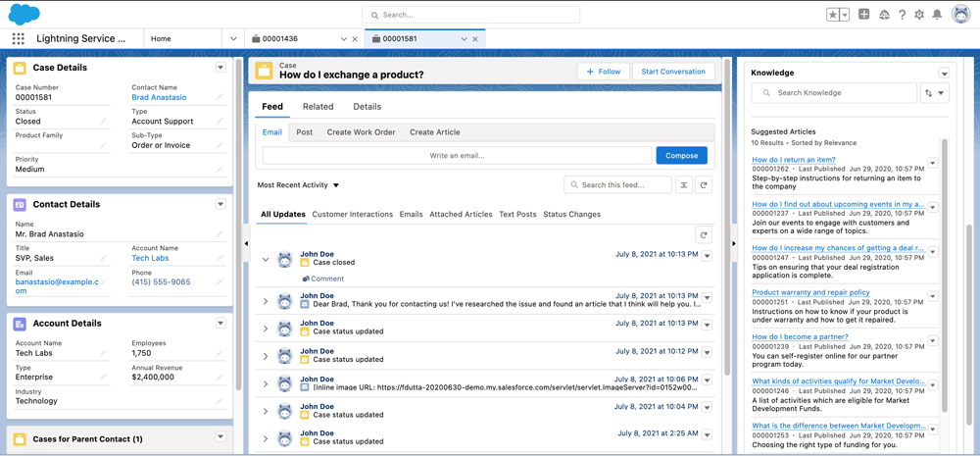This screenshot has height=456, width=980.
Task: Expand the Case closed feed item
Action: tap(266, 260)
